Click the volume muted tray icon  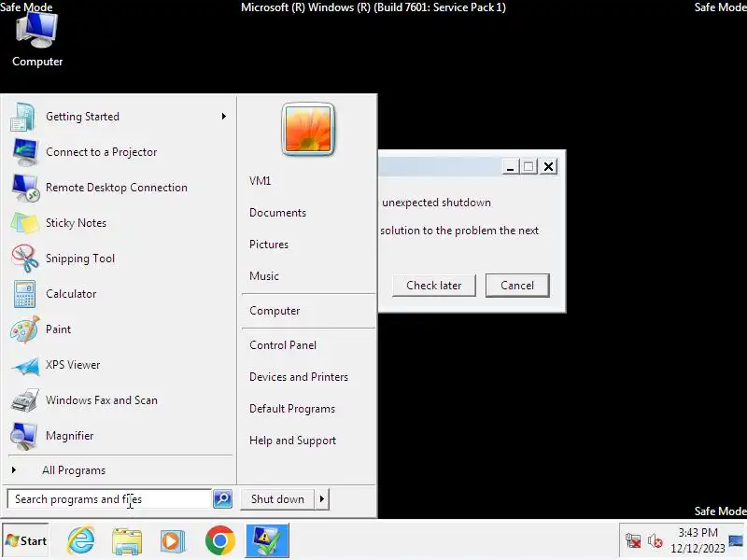pyautogui.click(x=655, y=541)
